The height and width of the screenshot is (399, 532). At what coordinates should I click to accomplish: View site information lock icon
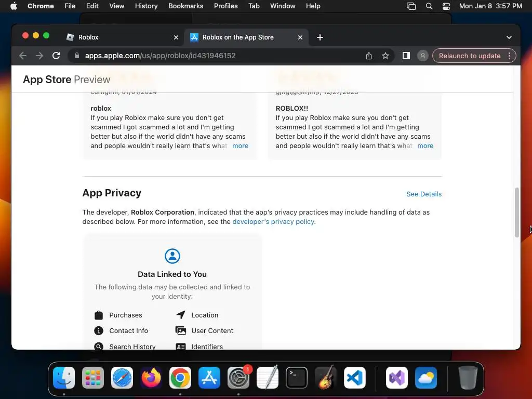click(77, 56)
